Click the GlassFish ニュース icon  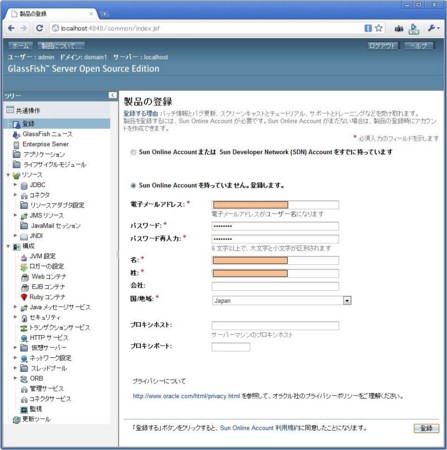pos(16,134)
